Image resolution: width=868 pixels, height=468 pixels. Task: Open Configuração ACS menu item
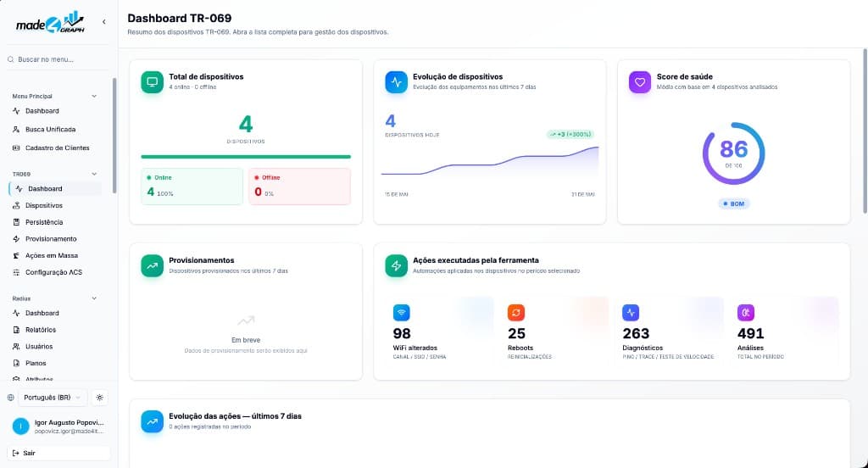55,272
